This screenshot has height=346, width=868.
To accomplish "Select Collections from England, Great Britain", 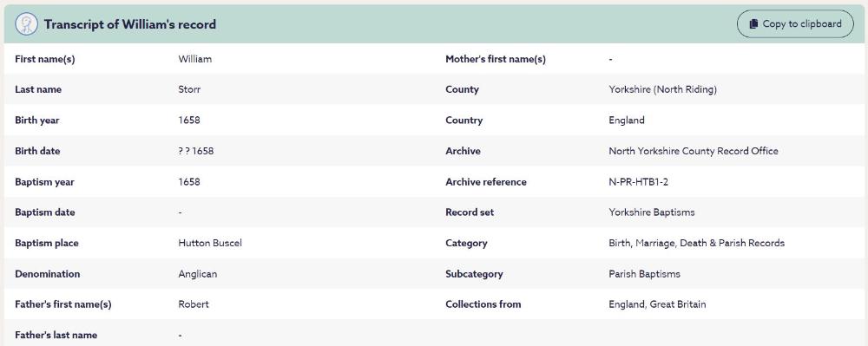I will [657, 304].
